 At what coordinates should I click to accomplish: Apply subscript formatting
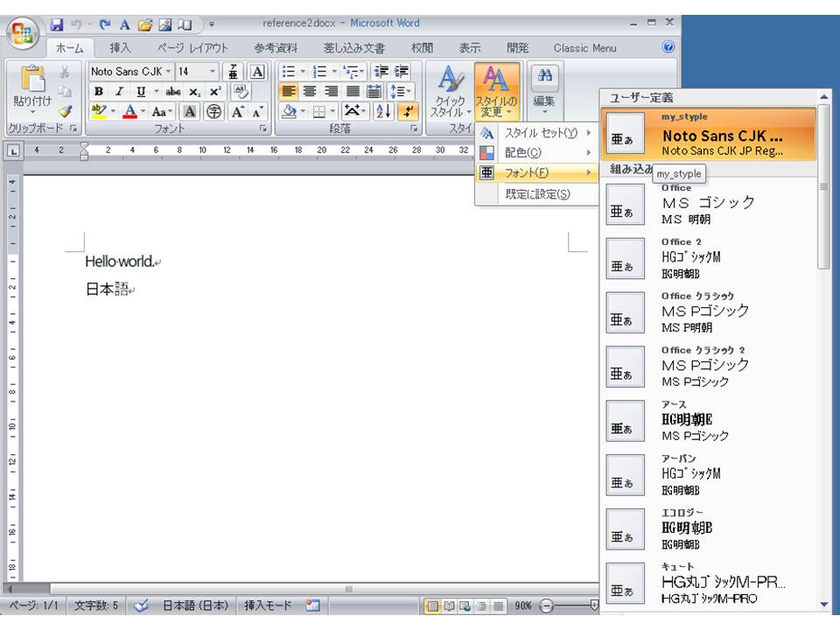194,92
